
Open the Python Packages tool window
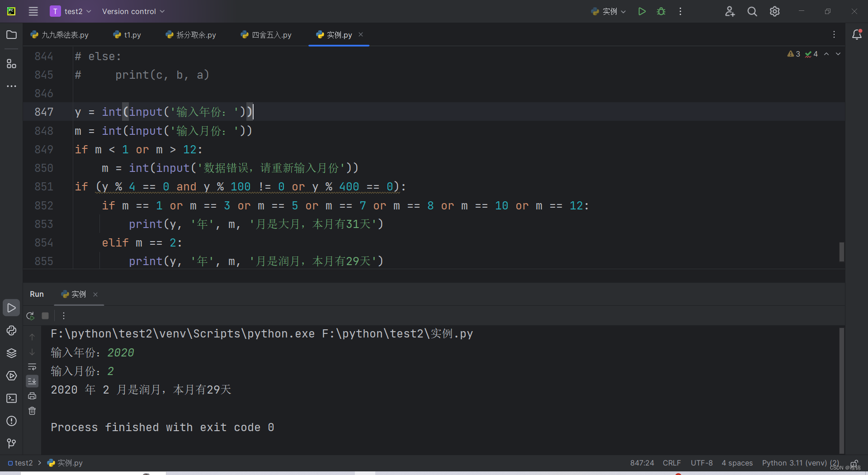(x=11, y=353)
